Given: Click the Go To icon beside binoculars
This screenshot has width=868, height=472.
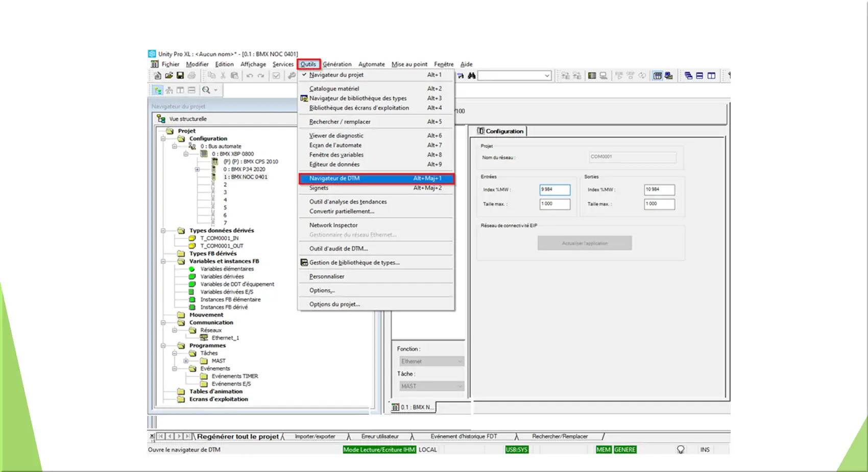Looking at the screenshot, I should [461, 76].
